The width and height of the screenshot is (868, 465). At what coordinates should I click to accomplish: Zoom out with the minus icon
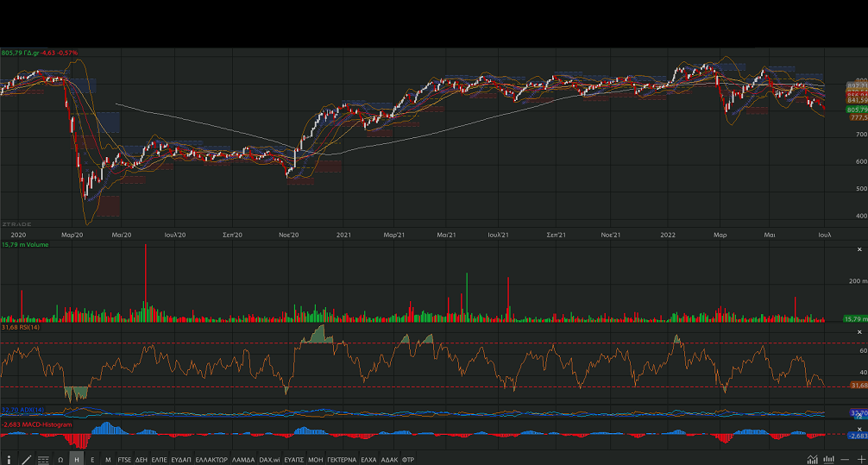(846, 459)
